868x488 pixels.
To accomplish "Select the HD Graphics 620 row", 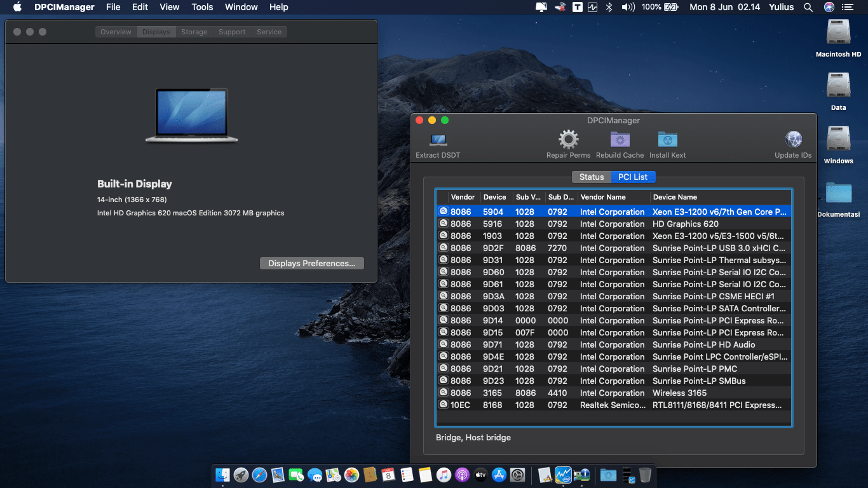I will pyautogui.click(x=614, y=224).
